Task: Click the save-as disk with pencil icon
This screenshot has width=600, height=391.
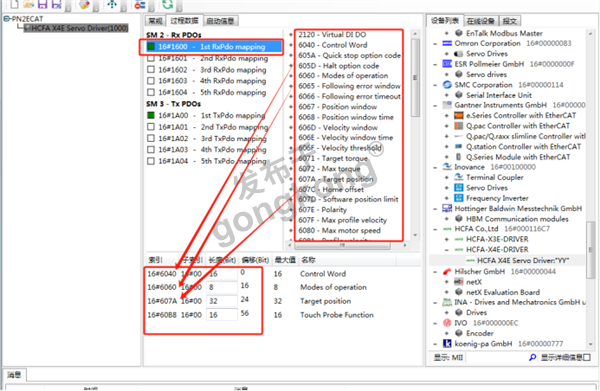Action: 57,4
